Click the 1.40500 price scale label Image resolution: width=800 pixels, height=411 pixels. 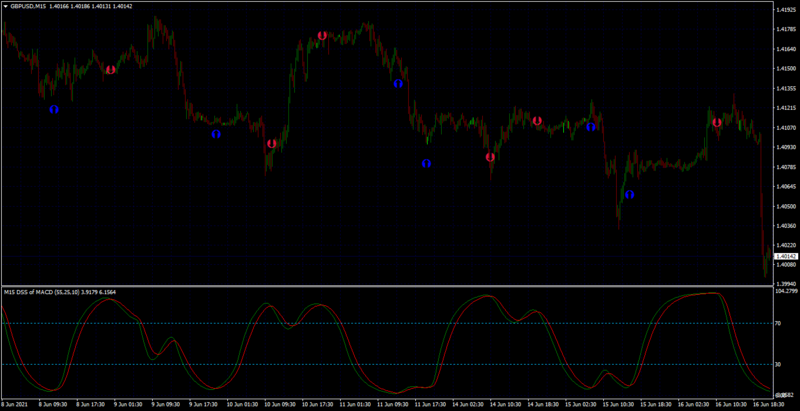(x=786, y=207)
